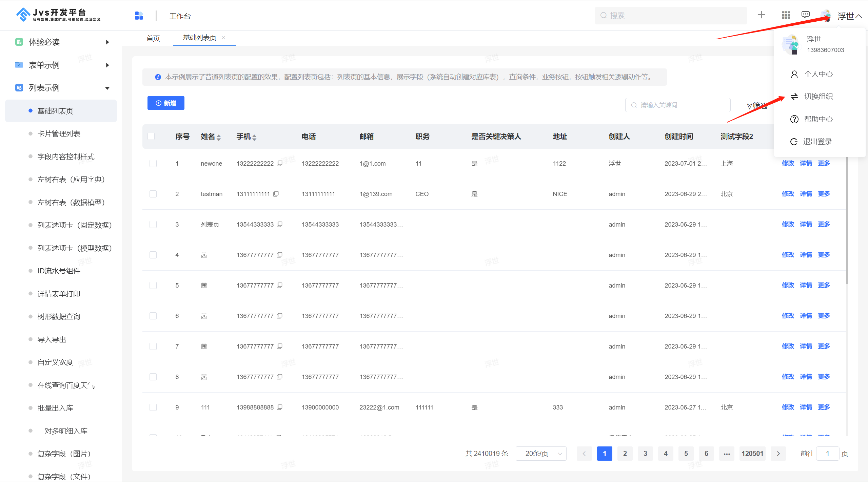The width and height of the screenshot is (868, 482).
Task: Tick the checkbox for row 9
Action: coord(153,407)
